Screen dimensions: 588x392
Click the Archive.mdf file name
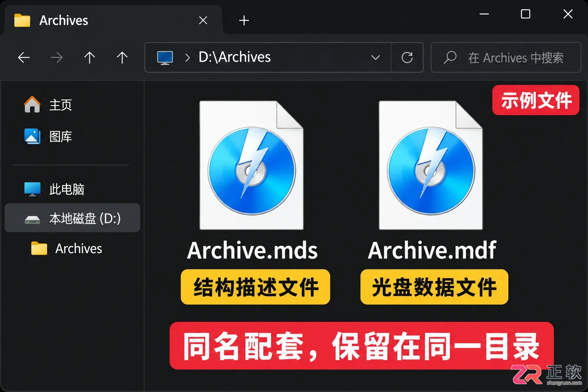432,250
